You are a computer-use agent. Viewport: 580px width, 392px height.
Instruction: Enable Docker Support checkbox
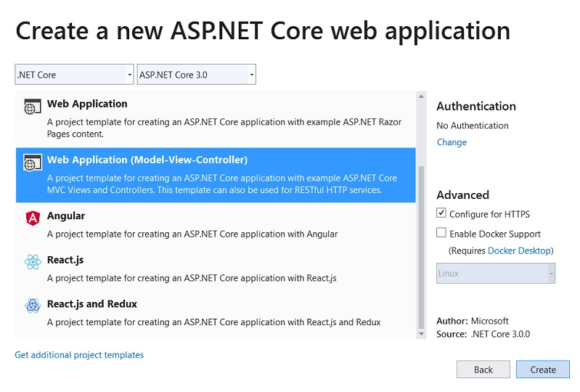pyautogui.click(x=441, y=232)
